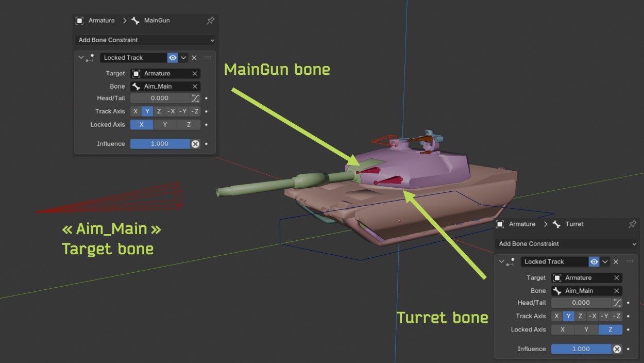Rename the MainGun constraint name field

pyautogui.click(x=133, y=58)
